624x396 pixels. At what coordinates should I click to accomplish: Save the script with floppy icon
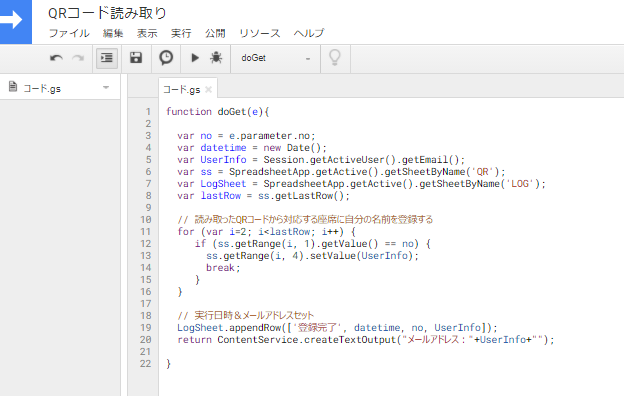(136, 58)
